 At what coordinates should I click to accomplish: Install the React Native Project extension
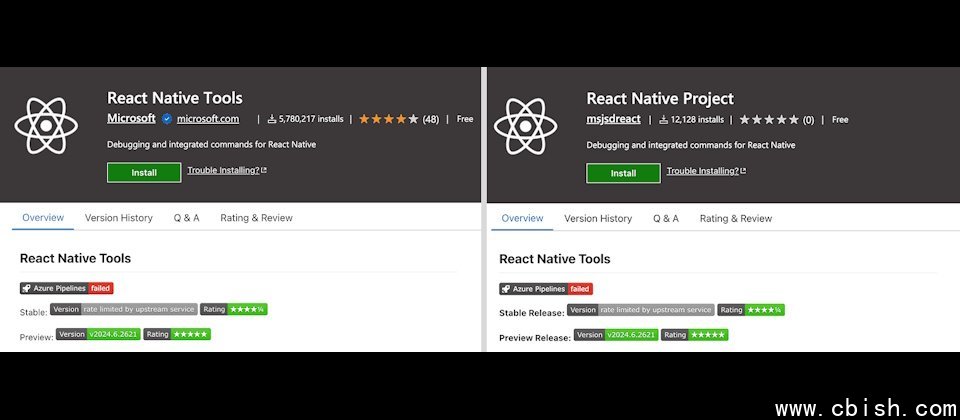tap(623, 172)
